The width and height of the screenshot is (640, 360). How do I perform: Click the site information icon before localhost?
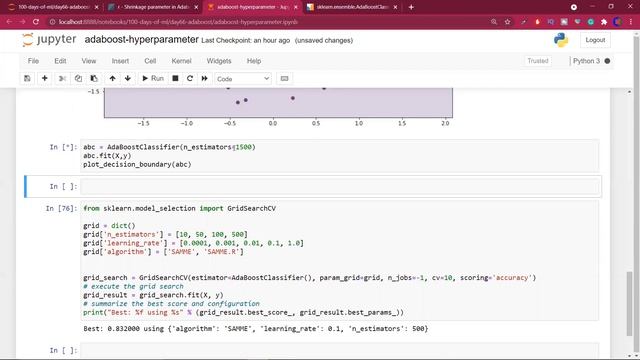point(52,22)
